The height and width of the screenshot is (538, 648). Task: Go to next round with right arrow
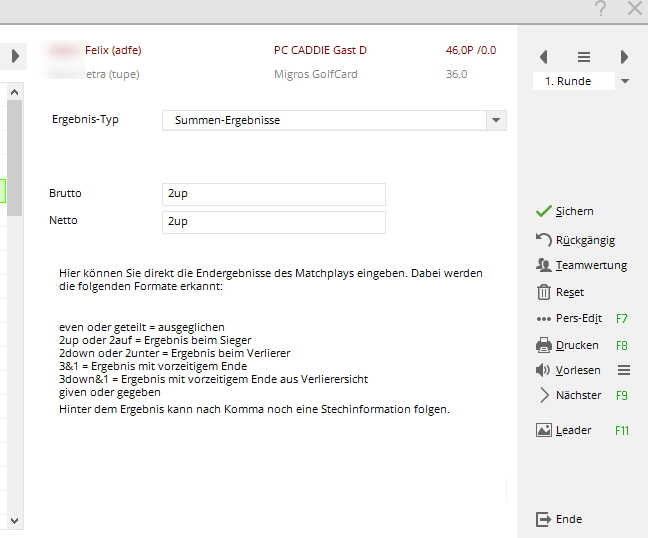(624, 57)
